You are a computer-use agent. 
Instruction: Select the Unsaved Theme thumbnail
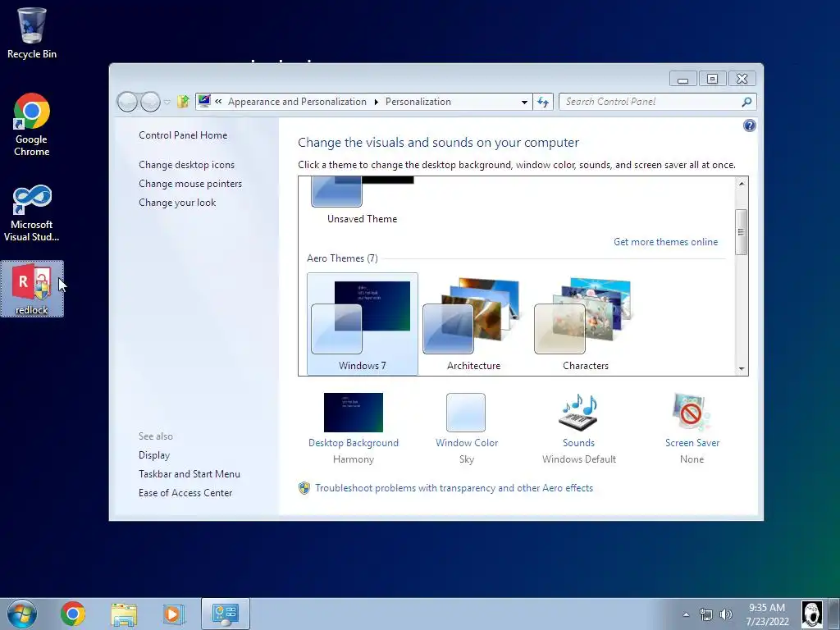point(362,201)
